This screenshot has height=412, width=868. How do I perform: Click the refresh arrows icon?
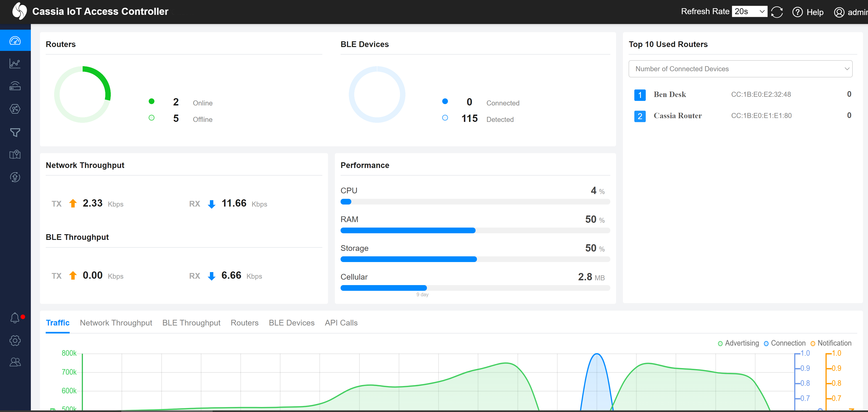(777, 12)
